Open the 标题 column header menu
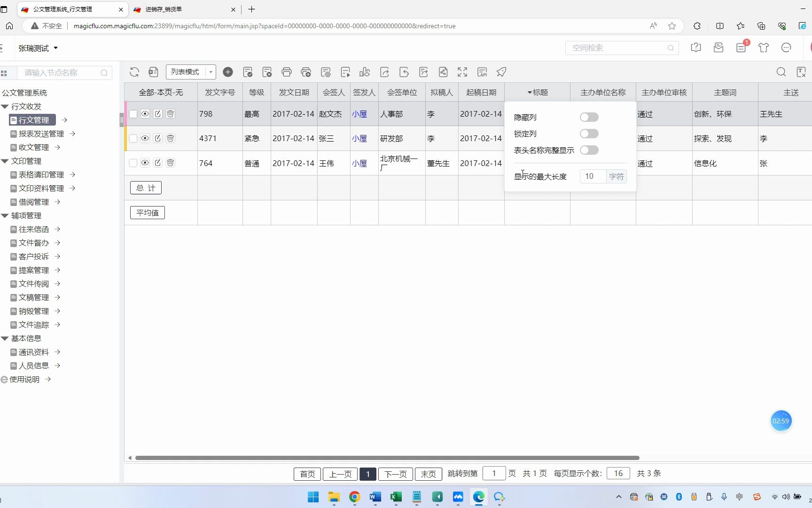The height and width of the screenshot is (508, 812). tap(538, 92)
